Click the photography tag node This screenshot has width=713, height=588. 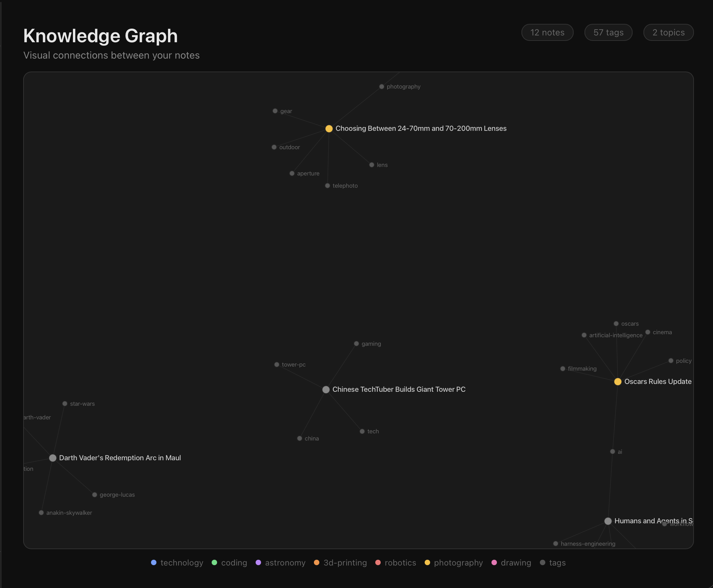(x=382, y=87)
